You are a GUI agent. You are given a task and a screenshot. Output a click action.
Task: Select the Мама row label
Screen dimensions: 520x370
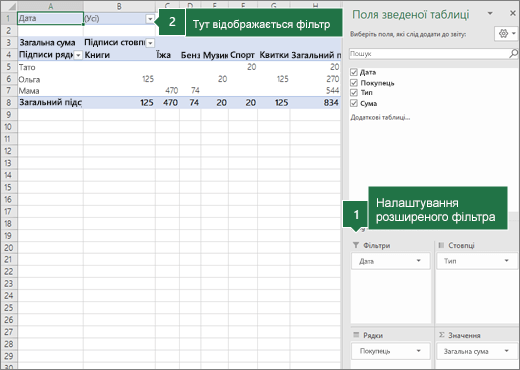pos(50,91)
